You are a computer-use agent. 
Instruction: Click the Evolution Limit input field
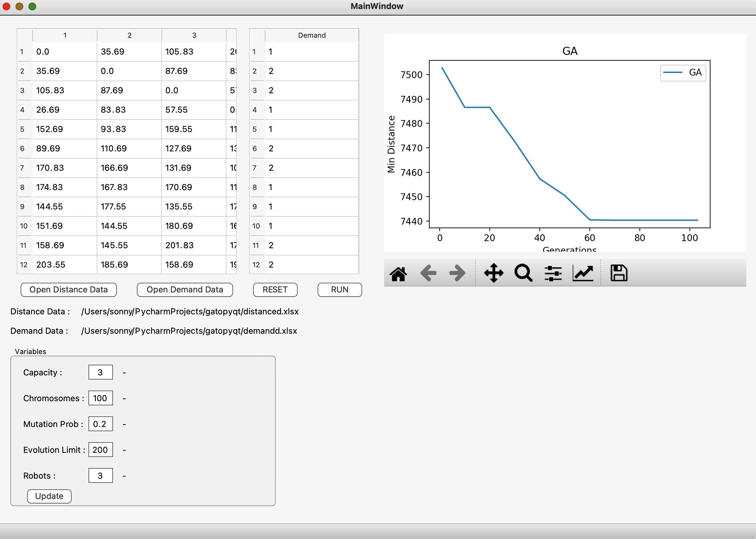[100, 450]
